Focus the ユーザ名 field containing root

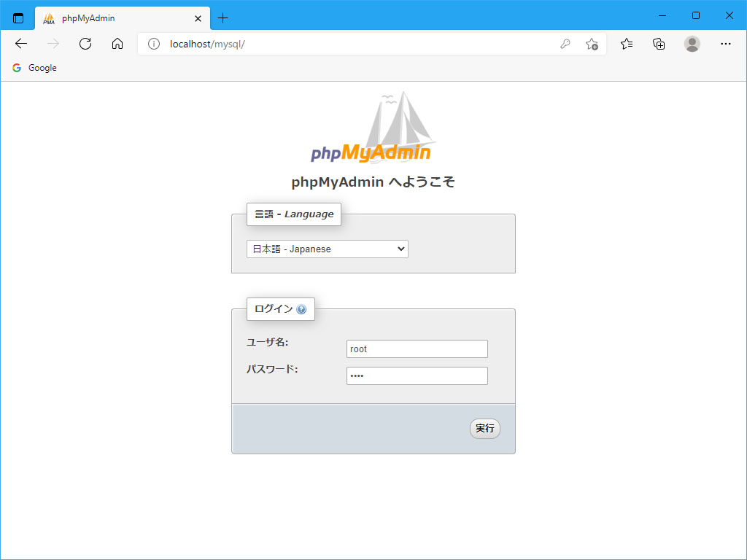point(417,349)
